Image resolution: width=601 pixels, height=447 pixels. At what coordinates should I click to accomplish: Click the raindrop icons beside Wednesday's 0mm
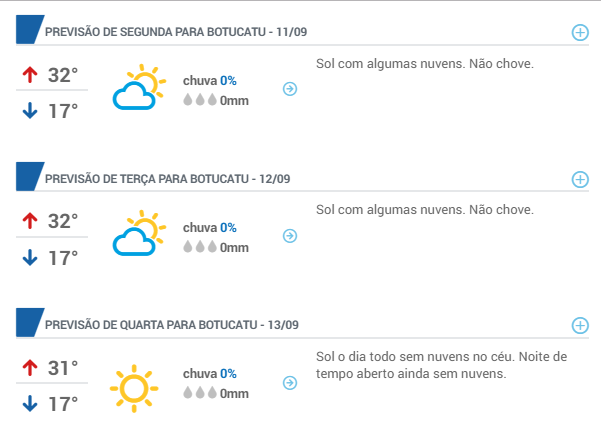pyautogui.click(x=200, y=393)
